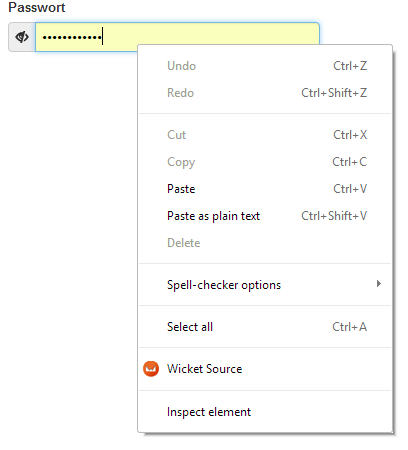
Task: Click masked password dots in field
Action: [72, 38]
